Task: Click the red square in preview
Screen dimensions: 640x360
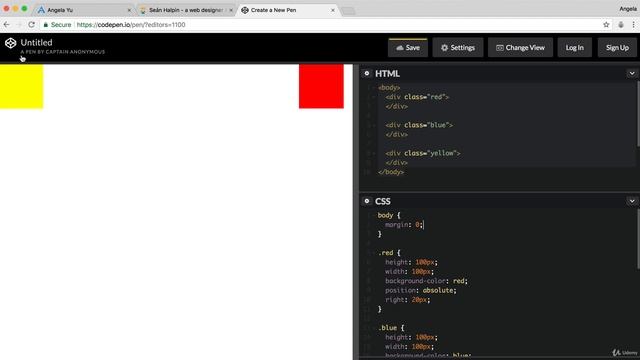Action: 321,86
